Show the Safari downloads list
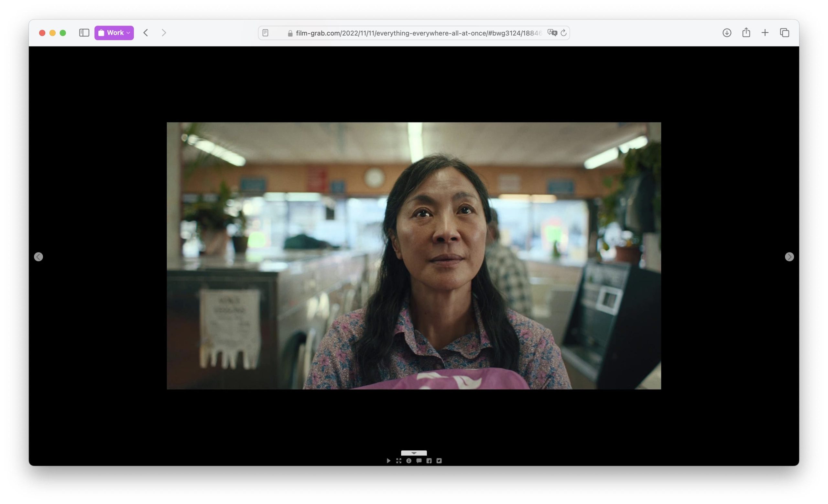The image size is (828, 504). point(726,33)
